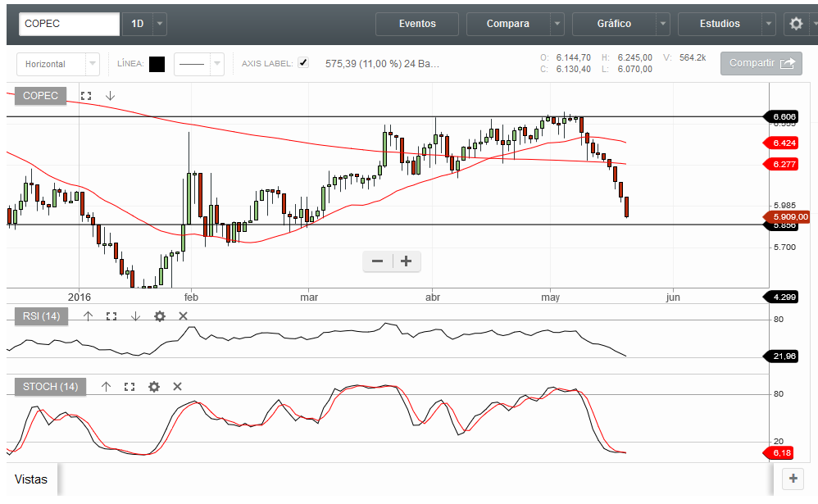Zoom out the chart with minus button
Viewport: 818px width, 504px height.
coord(378,261)
